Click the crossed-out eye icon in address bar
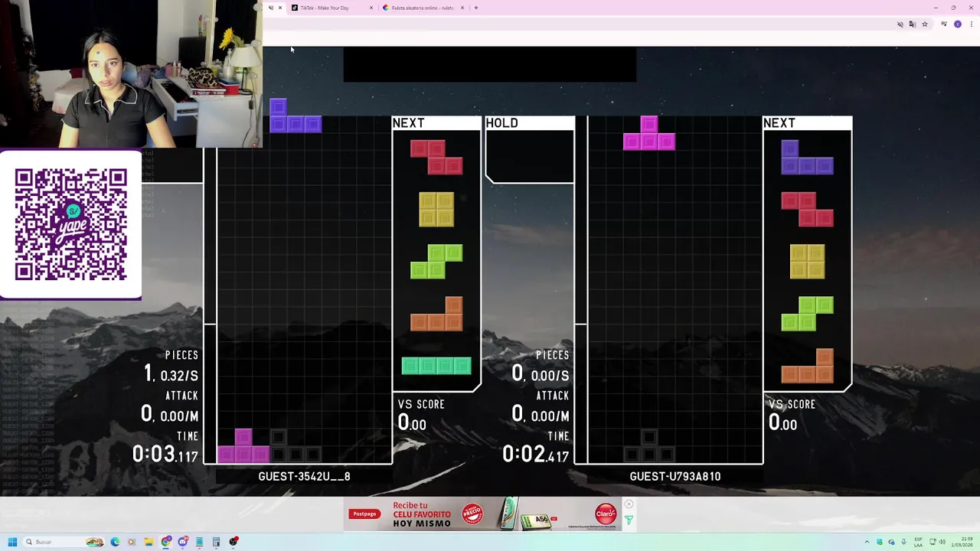Viewport: 980px width, 551px height. 900,24
